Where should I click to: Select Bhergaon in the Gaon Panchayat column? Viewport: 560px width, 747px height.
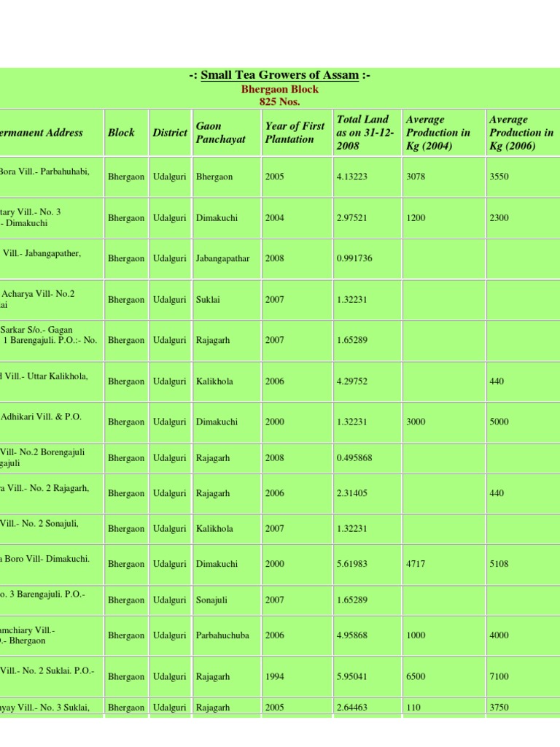click(214, 177)
